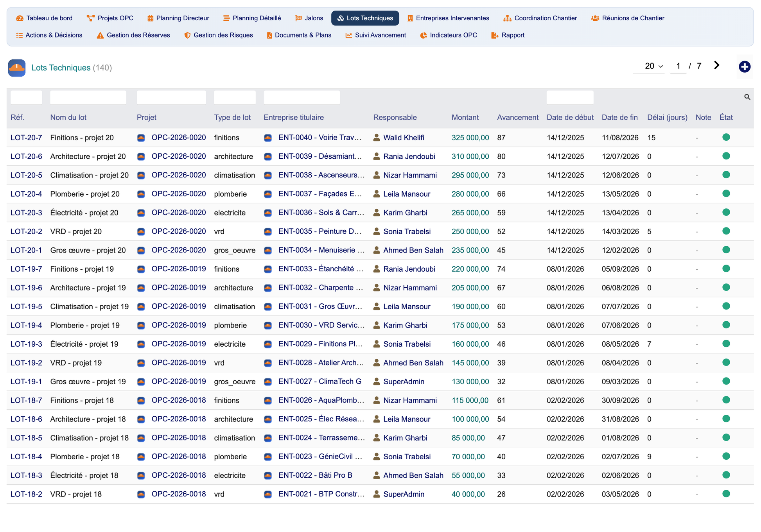Open the Tableau de bord tab
This screenshot has height=532, width=761.
pos(44,18)
